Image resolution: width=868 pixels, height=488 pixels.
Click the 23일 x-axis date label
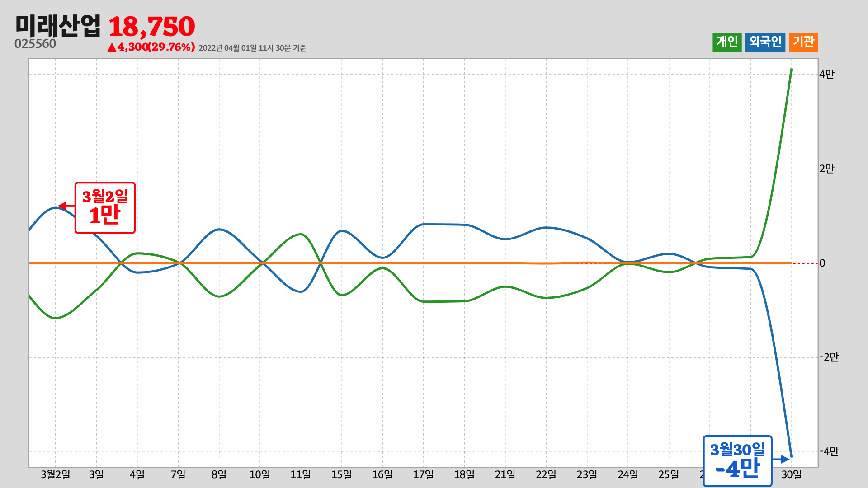pyautogui.click(x=587, y=474)
